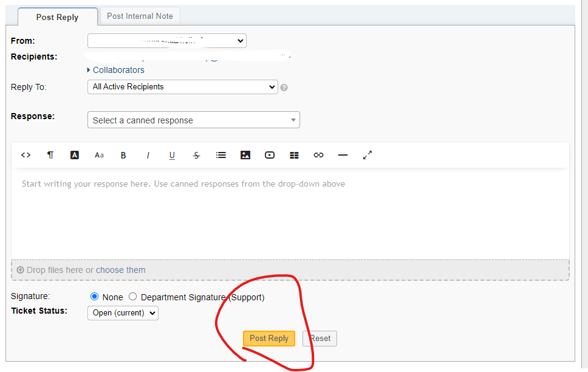Insert a video into the response

[x=270, y=155]
